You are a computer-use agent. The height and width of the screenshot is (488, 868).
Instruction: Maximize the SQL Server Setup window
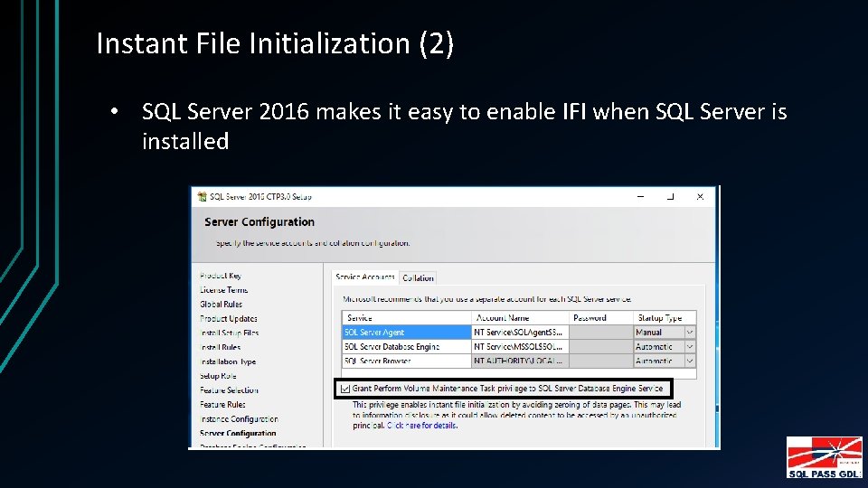tap(670, 196)
